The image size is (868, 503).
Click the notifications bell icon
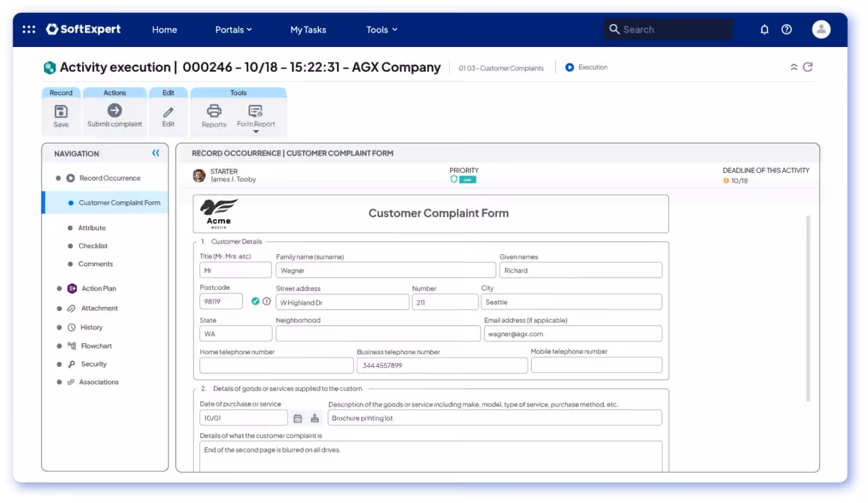pyautogui.click(x=764, y=30)
